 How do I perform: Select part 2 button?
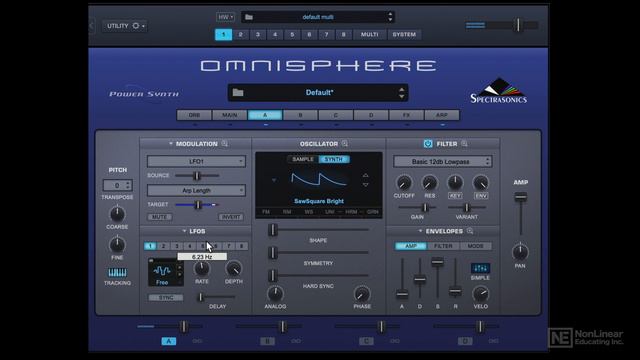[x=240, y=35]
